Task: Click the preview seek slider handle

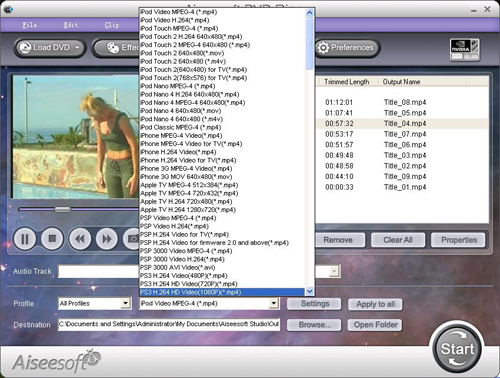Action: pyautogui.click(x=63, y=209)
